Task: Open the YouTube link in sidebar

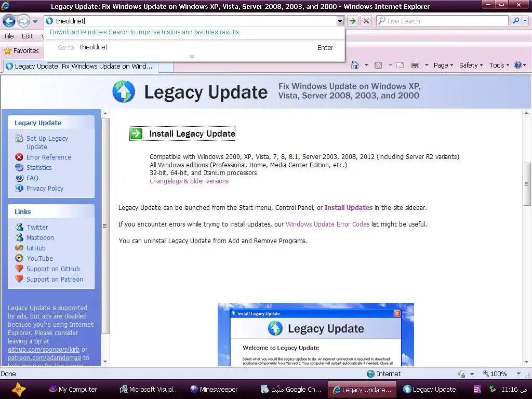Action: click(39, 259)
